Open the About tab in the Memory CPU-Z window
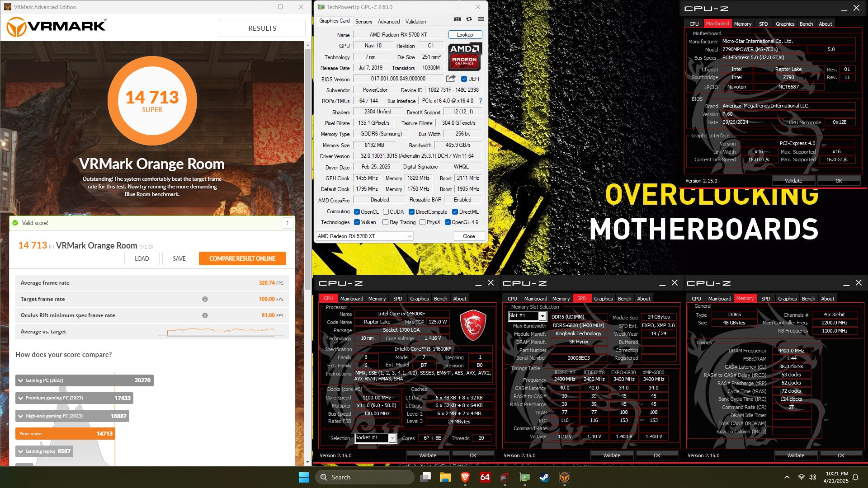 coord(827,299)
